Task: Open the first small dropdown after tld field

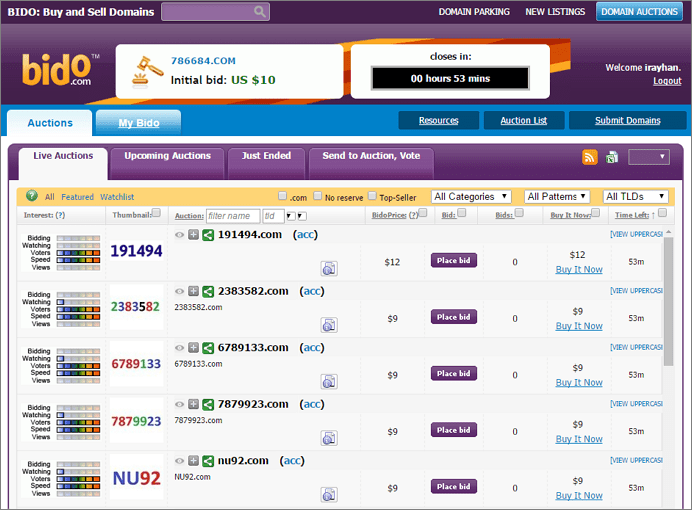Action: click(x=290, y=216)
